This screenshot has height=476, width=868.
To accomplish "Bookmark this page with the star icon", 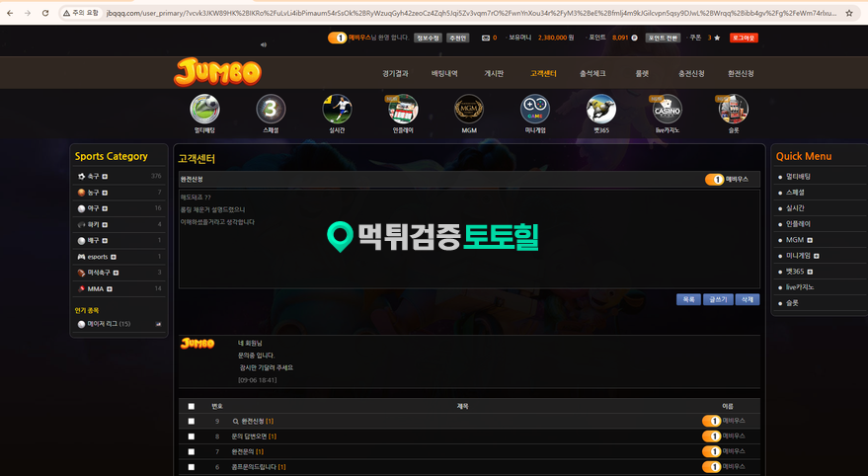I will [849, 13].
